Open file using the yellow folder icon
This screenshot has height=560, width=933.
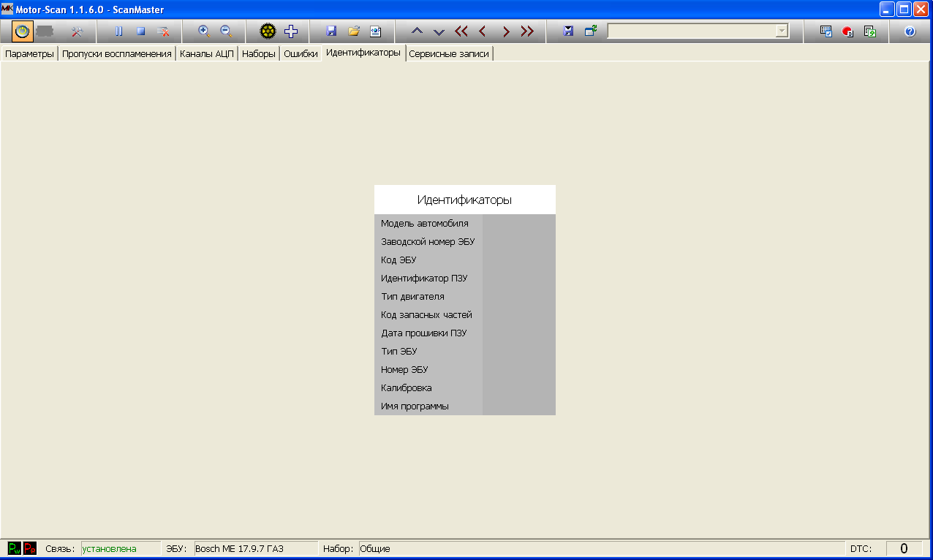354,31
